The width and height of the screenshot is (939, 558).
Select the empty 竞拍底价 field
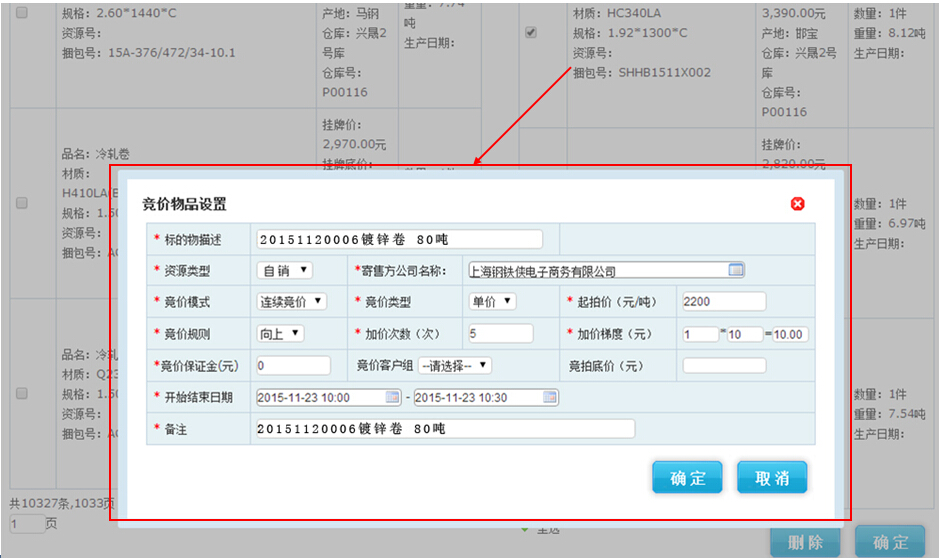pos(723,366)
